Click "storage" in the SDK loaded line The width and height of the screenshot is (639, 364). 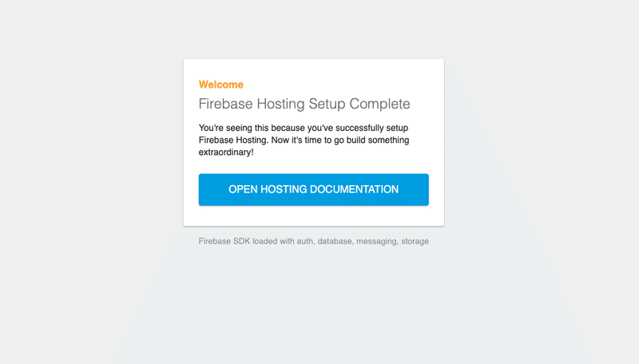(x=415, y=241)
